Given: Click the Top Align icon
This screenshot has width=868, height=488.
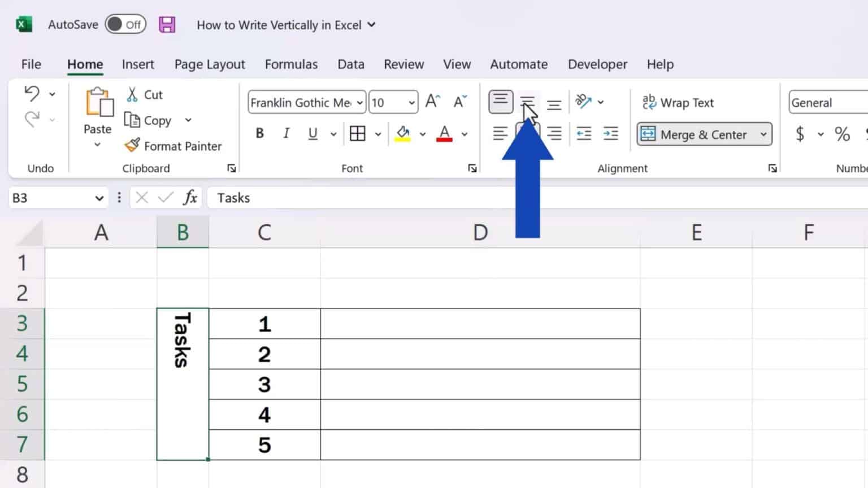Looking at the screenshot, I should (501, 102).
